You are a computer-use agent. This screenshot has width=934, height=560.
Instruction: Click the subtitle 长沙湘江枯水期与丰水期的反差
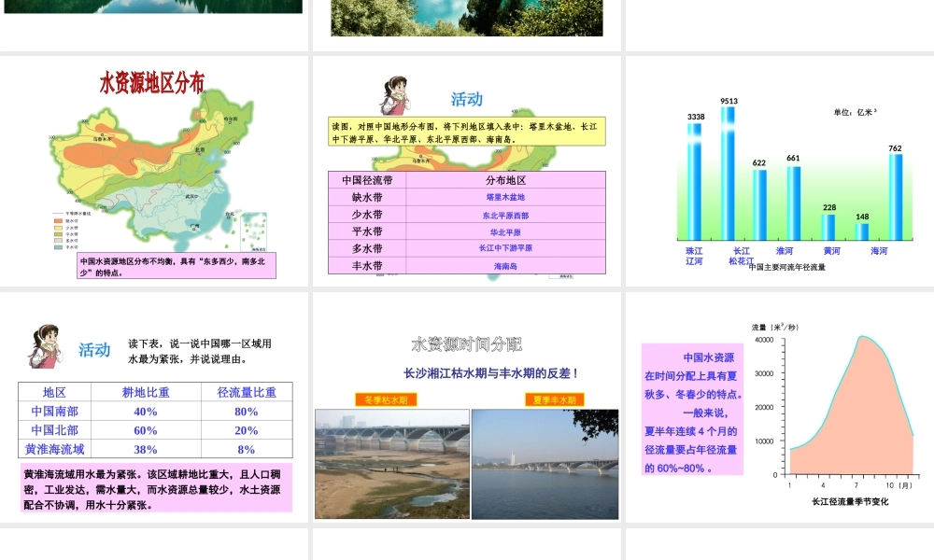click(491, 373)
